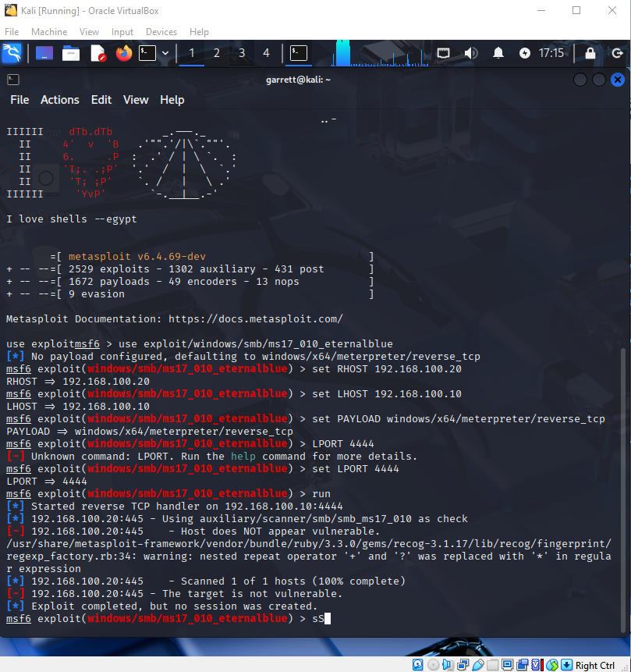Minimize the garrett@kali terminal window
Image resolution: width=631 pixels, height=672 pixels.
tap(580, 80)
